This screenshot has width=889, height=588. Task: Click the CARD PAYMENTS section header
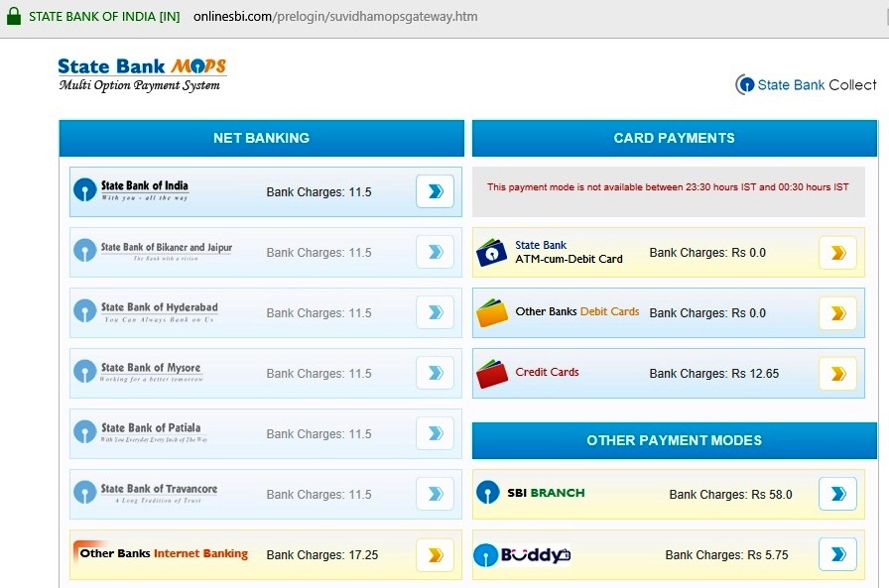pyautogui.click(x=674, y=138)
